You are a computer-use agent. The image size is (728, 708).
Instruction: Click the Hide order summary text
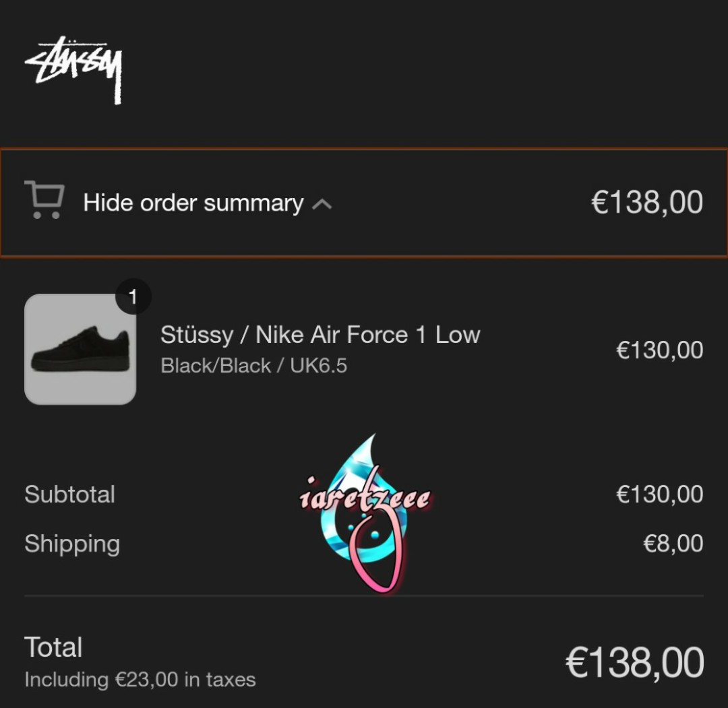[193, 203]
